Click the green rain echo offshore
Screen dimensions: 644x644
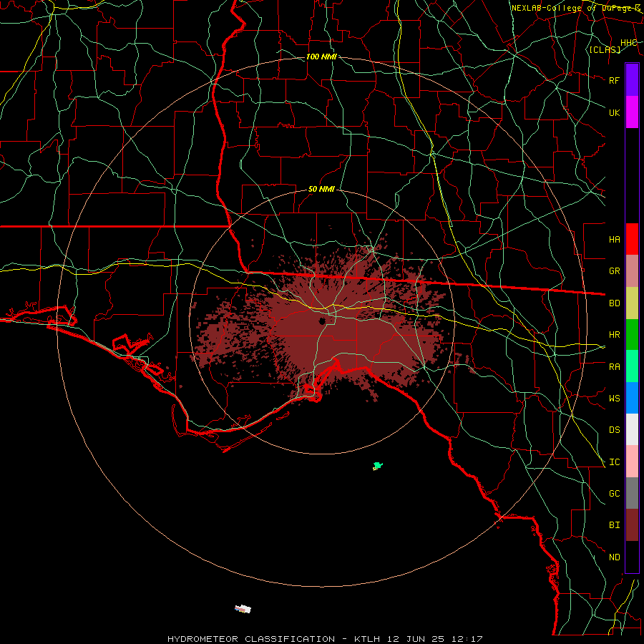coord(377,466)
